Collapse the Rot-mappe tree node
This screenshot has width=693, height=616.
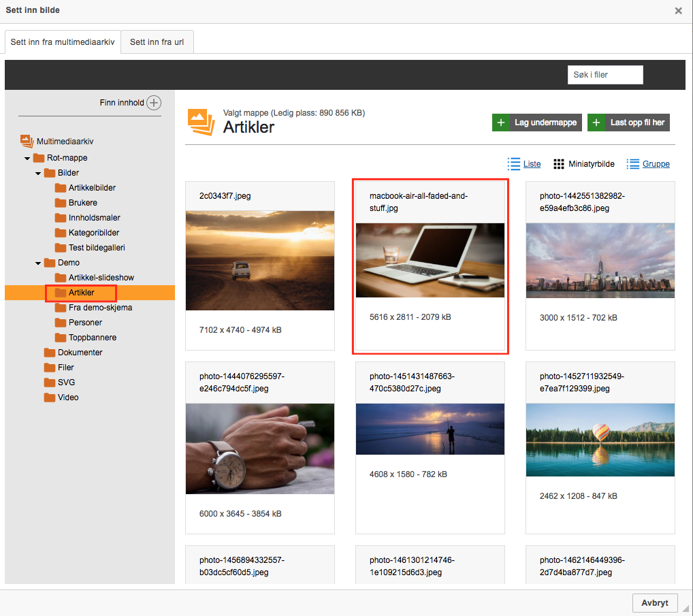[27, 158]
